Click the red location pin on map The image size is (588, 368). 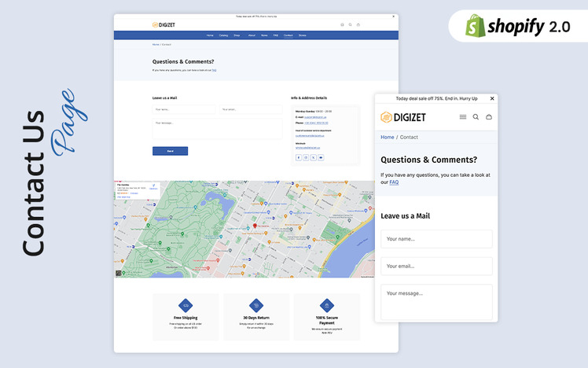(255, 226)
